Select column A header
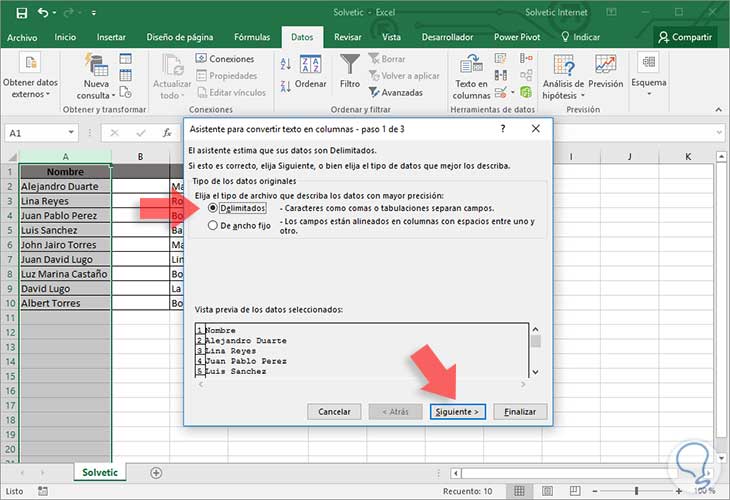Viewport: 730px width, 500px height. tap(65, 157)
